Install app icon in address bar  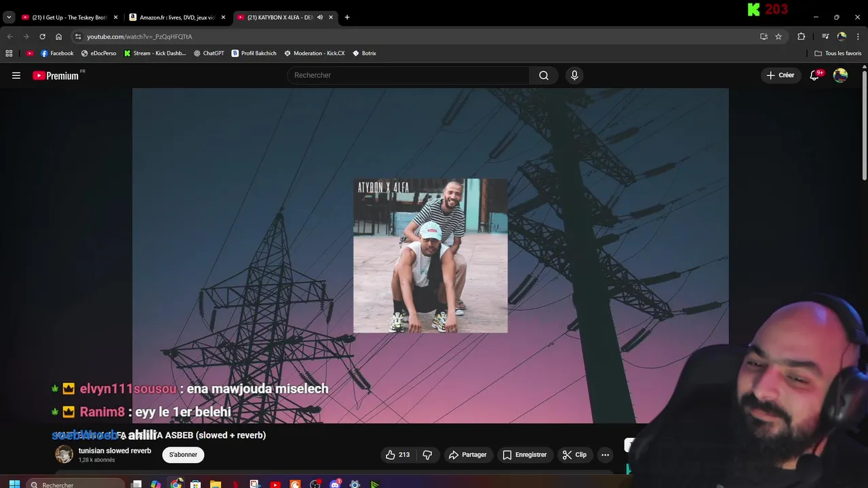pos(764,37)
